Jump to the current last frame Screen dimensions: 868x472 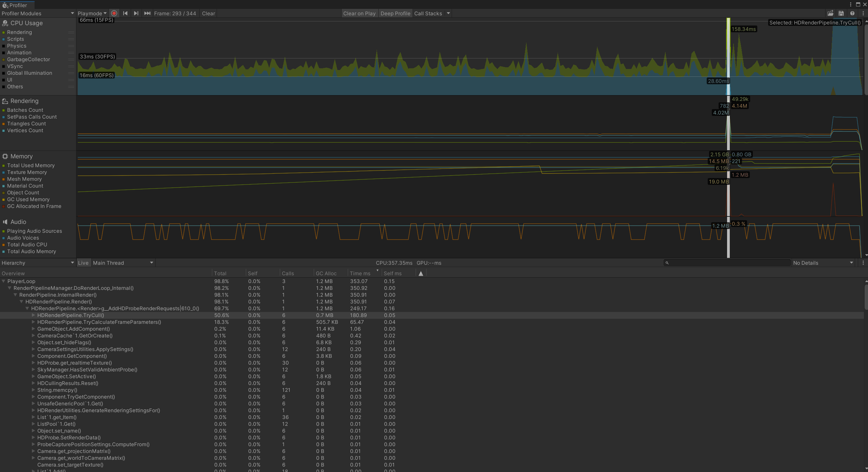tap(147, 13)
